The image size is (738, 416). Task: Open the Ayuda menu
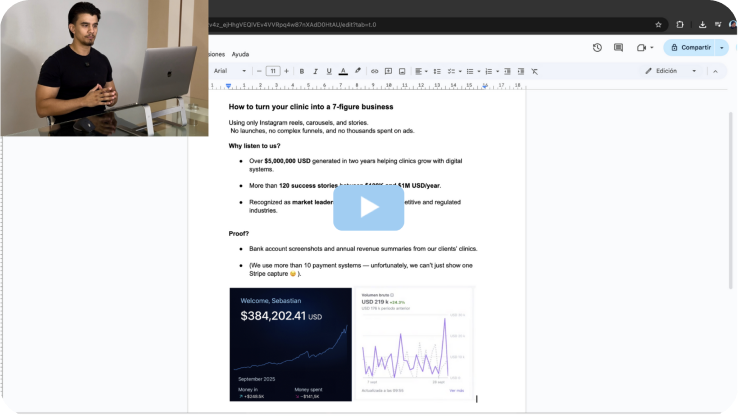240,54
